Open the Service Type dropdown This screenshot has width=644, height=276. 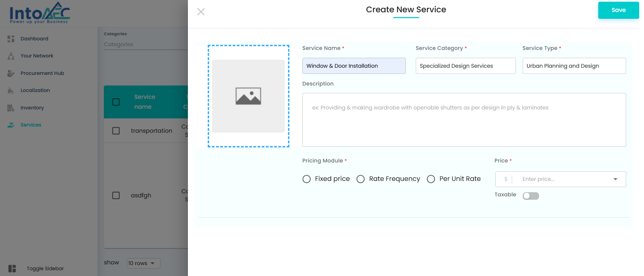pyautogui.click(x=574, y=66)
